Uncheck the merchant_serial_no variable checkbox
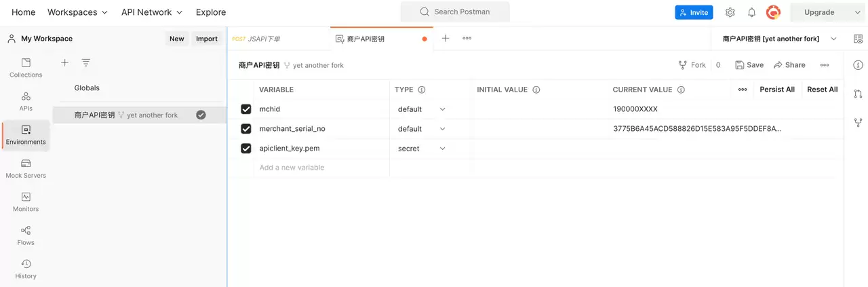868x287 pixels. 246,129
